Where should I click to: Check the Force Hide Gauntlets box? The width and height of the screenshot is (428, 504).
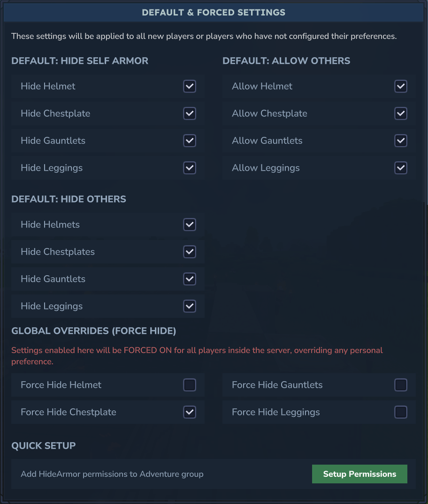(401, 385)
